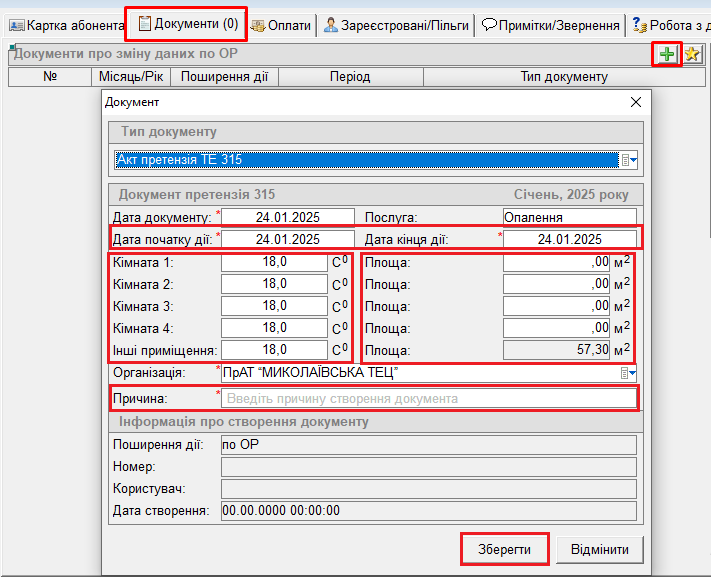Click the Дата документу field
Viewport: 711px width, 577px height.
click(287, 217)
